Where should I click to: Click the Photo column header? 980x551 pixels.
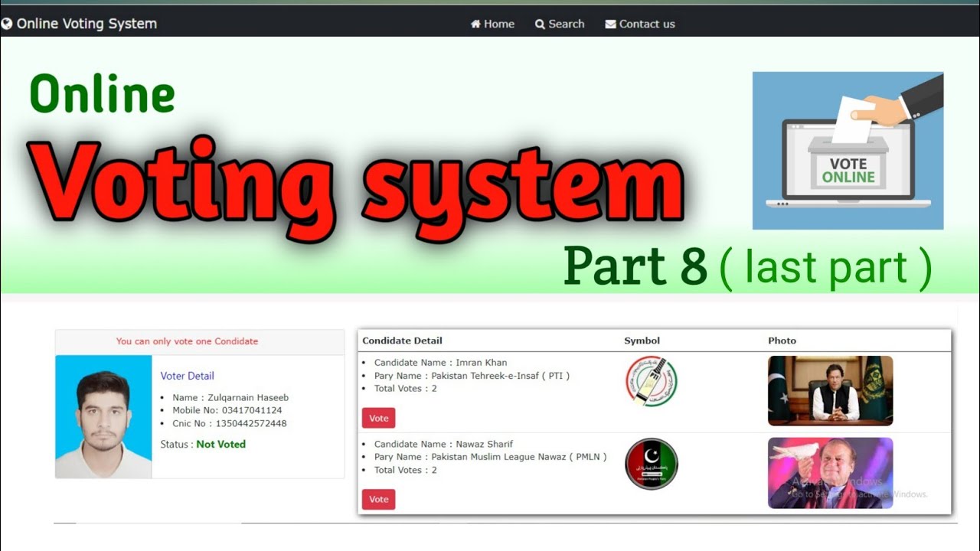click(x=782, y=341)
